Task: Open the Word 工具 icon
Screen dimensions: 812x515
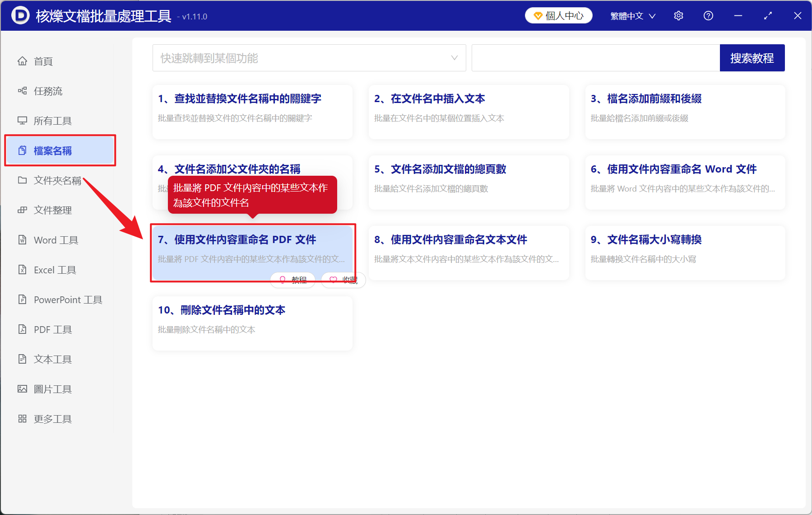Action: [x=23, y=240]
